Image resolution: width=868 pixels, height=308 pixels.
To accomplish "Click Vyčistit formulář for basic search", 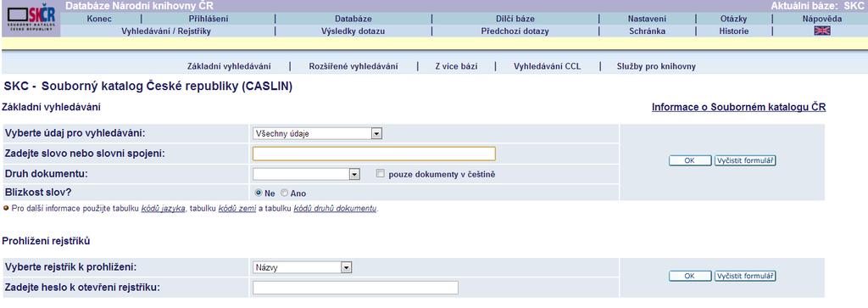I will [745, 160].
